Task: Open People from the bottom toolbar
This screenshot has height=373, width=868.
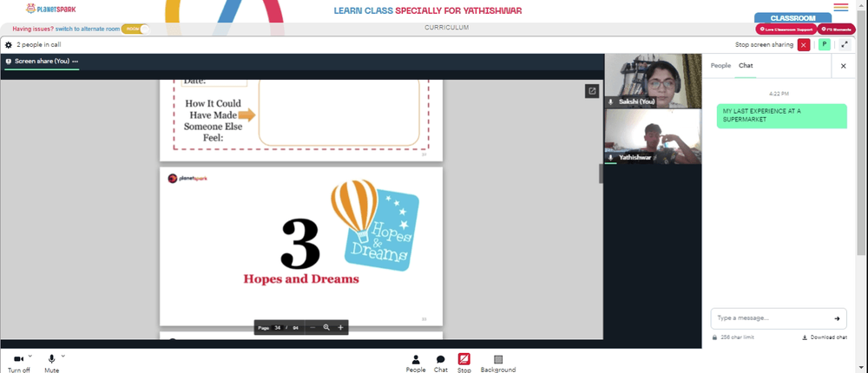Action: (416, 363)
